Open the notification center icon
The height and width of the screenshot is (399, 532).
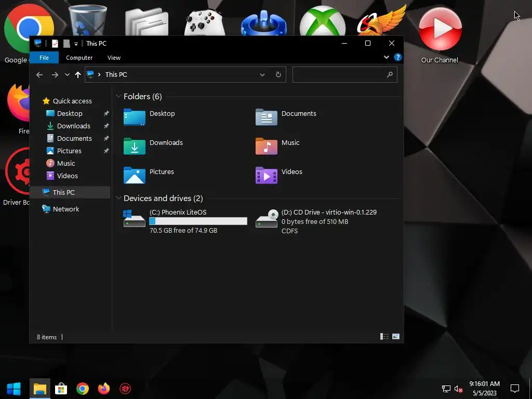(515, 389)
